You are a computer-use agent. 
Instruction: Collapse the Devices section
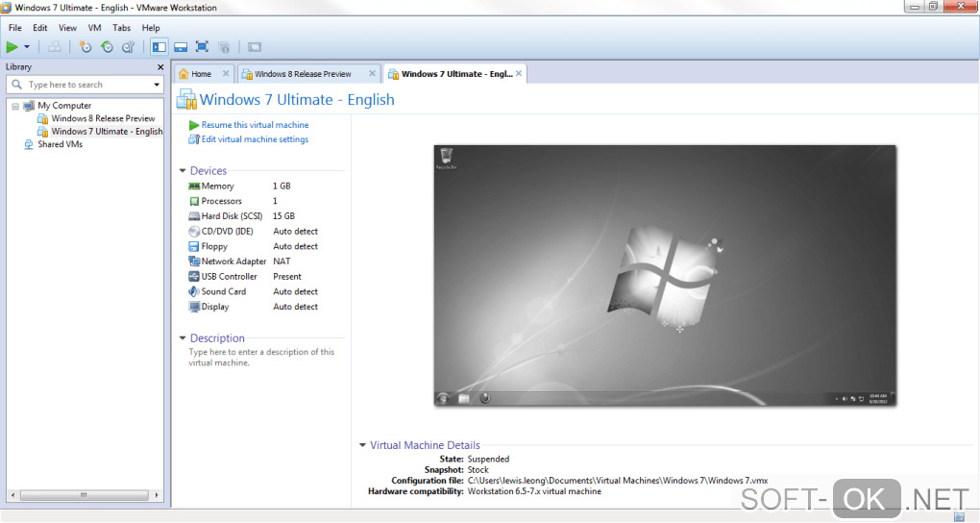183,171
